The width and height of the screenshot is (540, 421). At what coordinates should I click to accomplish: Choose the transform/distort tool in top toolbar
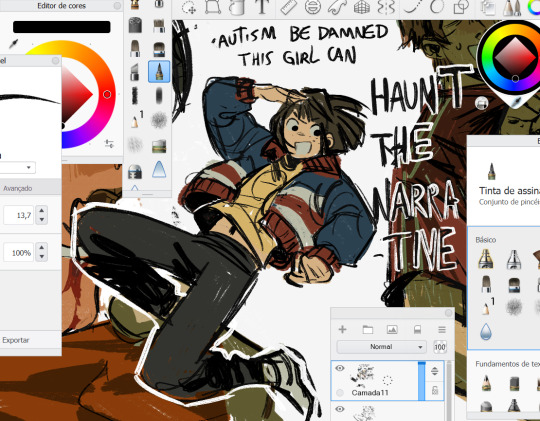[213, 7]
